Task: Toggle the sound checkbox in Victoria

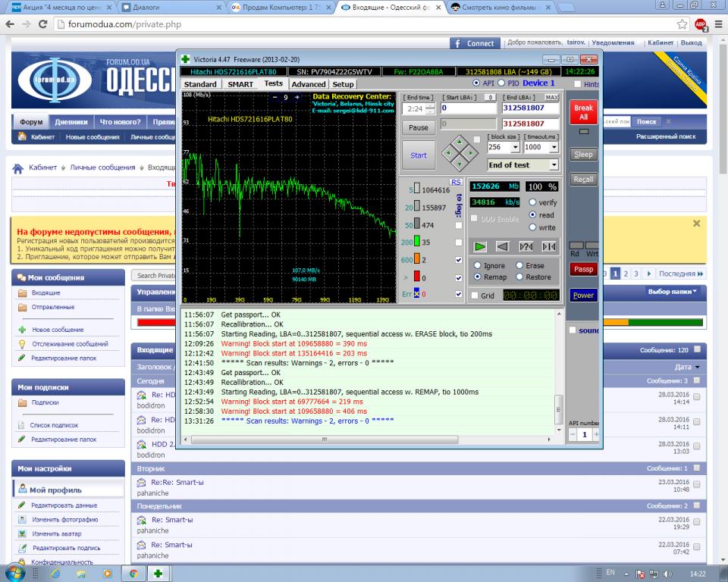Action: 573,330
